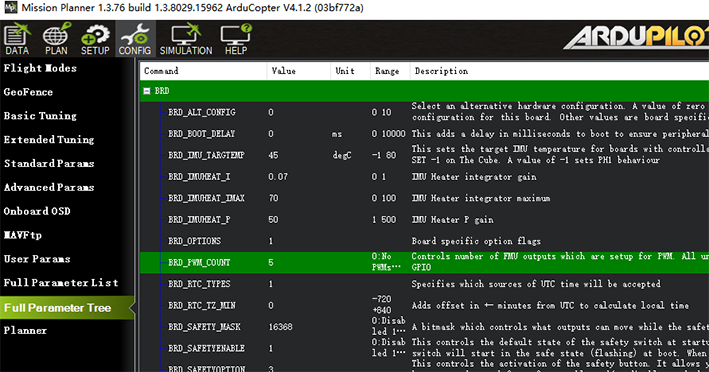Viewport: 709px width, 372px height.
Task: Open the Planner settings page
Action: (25, 330)
